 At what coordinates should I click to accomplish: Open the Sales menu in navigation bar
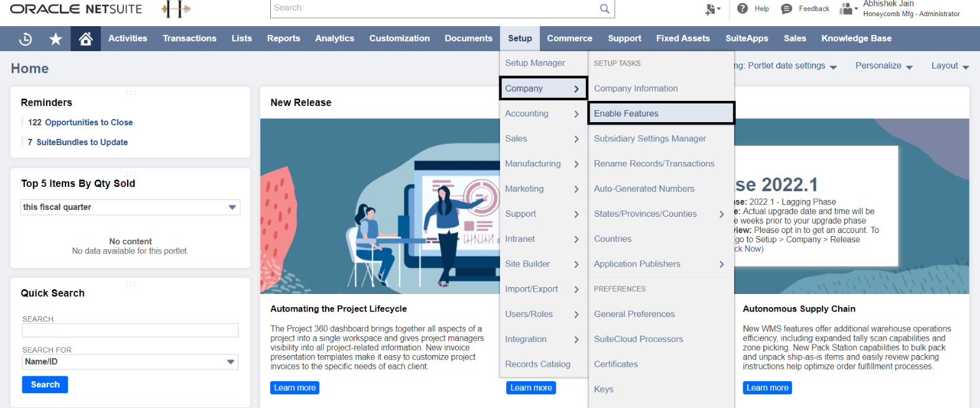(794, 39)
